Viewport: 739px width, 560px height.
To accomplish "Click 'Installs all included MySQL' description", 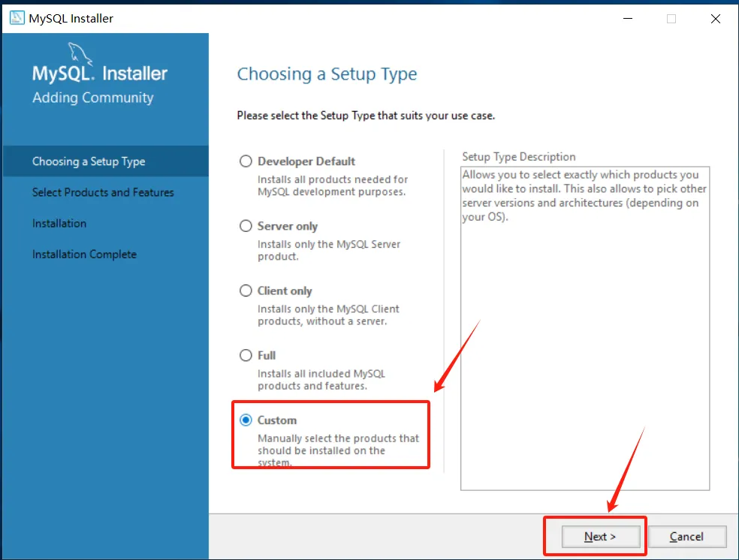I will [x=321, y=380].
